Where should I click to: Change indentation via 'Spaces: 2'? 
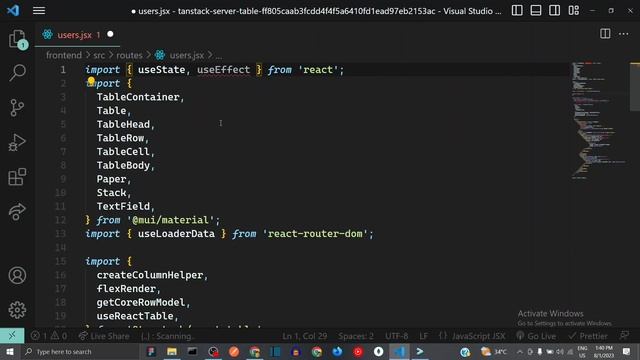356,336
